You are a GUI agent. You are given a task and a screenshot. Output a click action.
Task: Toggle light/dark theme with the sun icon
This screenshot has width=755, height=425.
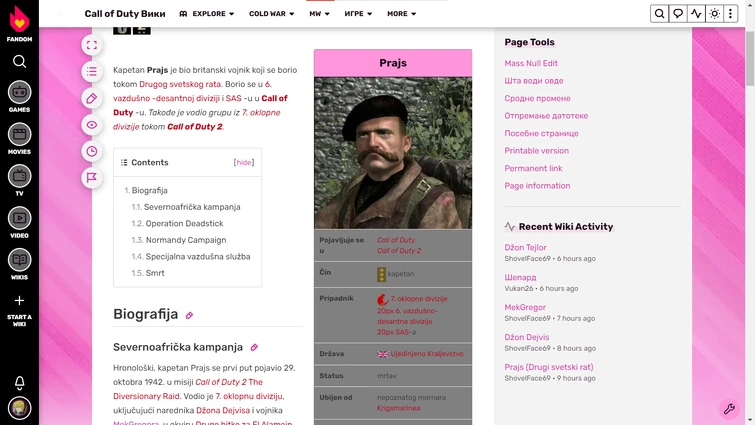715,13
